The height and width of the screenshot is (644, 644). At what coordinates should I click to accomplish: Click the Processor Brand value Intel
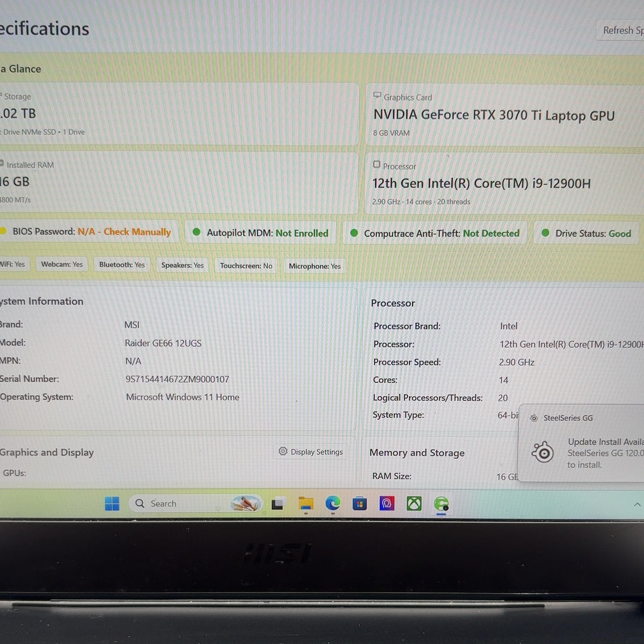click(x=509, y=326)
